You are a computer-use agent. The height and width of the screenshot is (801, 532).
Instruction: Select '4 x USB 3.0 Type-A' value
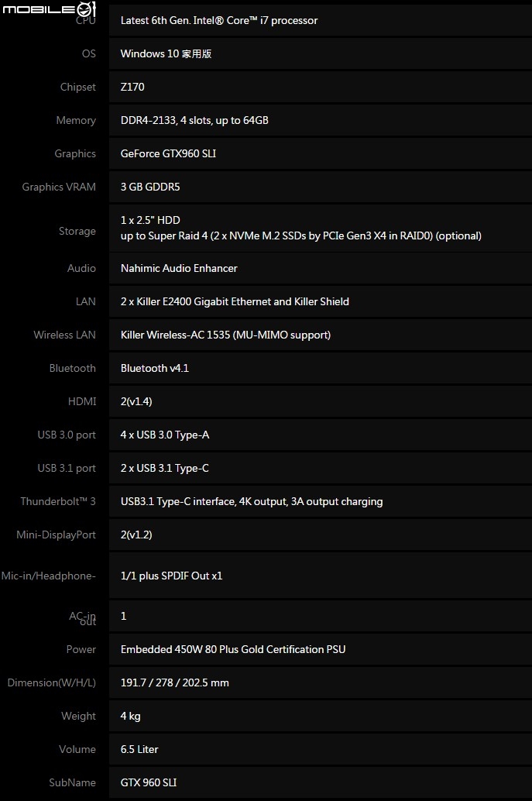point(165,435)
